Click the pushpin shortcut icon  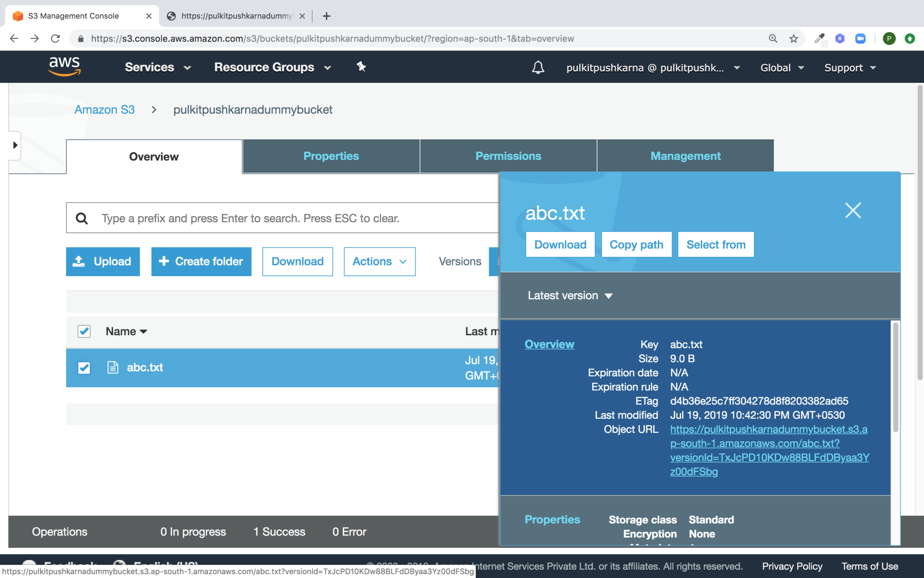(361, 67)
